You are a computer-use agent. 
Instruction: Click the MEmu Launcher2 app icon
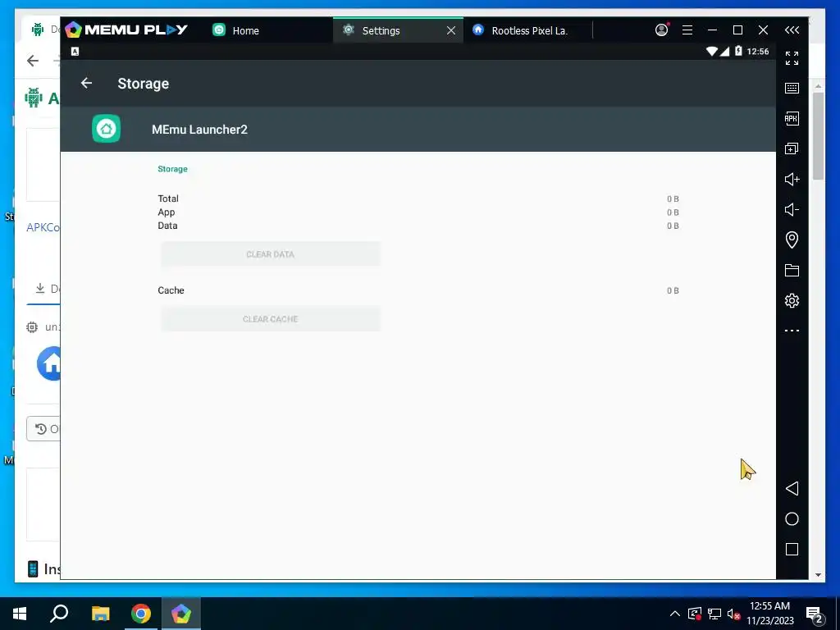tap(106, 129)
